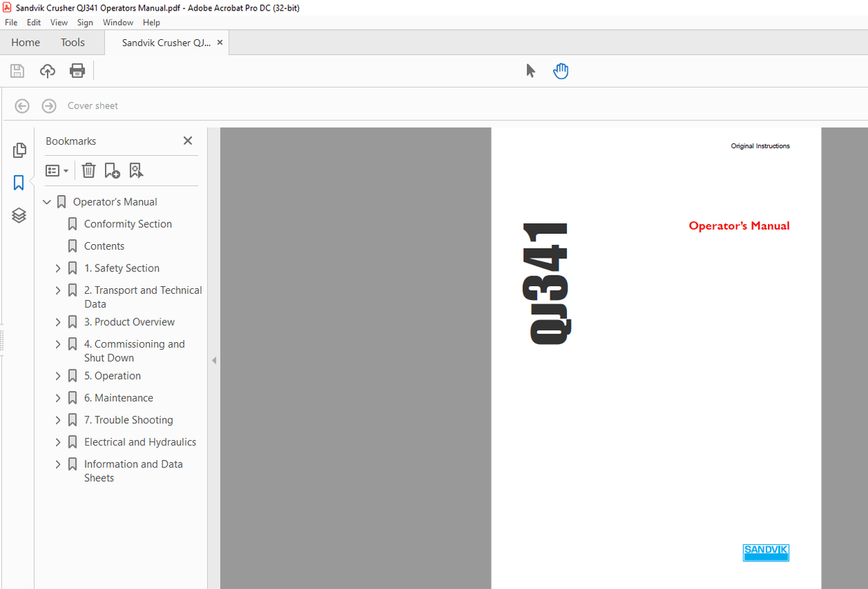Expand the 6. Maintenance bookmark
868x589 pixels.
tap(58, 398)
